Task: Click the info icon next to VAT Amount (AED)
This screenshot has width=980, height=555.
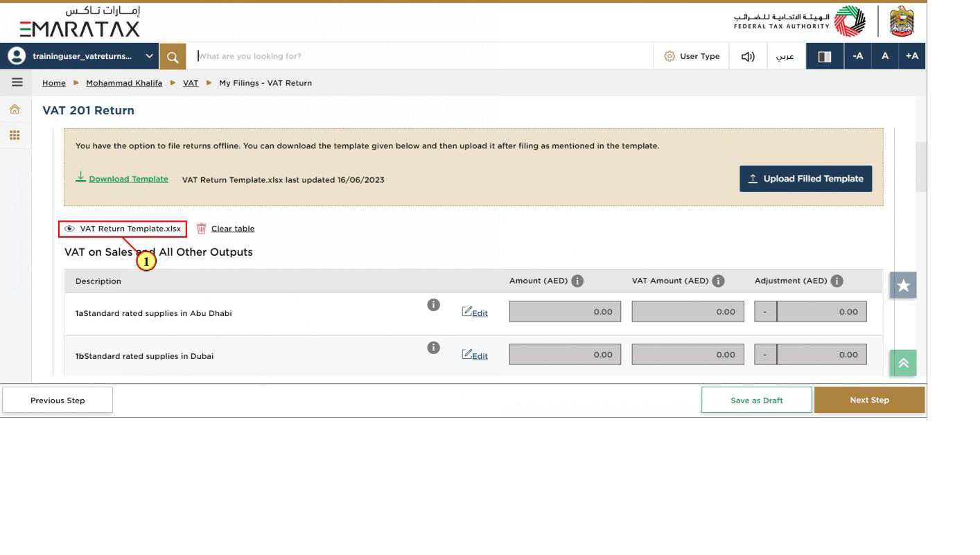Action: coord(718,281)
